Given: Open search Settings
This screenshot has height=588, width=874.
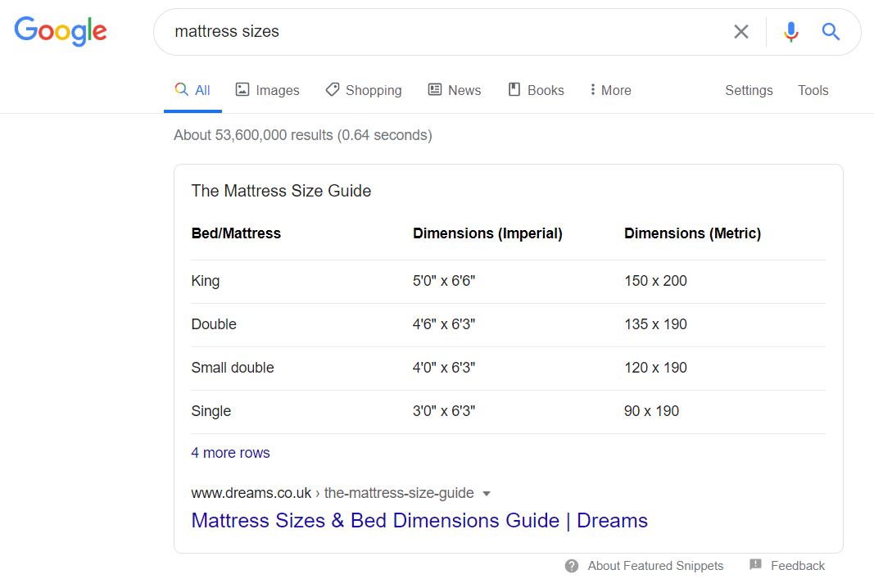Looking at the screenshot, I should click(749, 90).
